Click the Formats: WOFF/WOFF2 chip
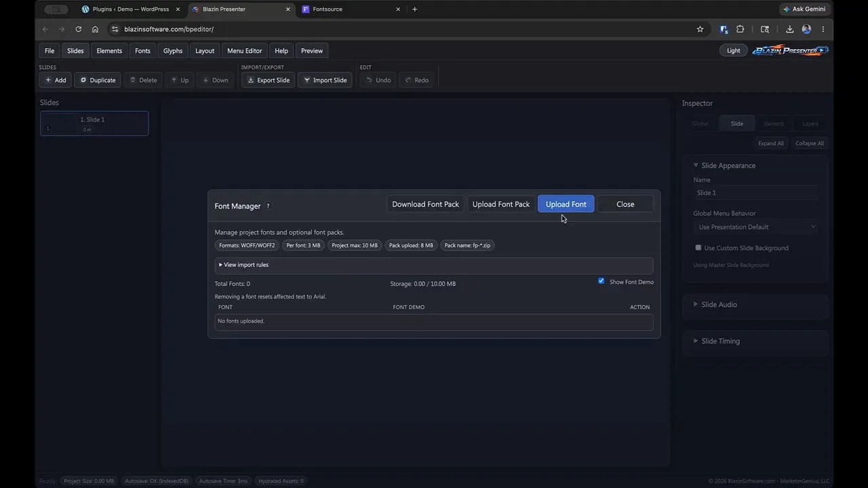Screen dimensions: 868x488 coord(247,245)
